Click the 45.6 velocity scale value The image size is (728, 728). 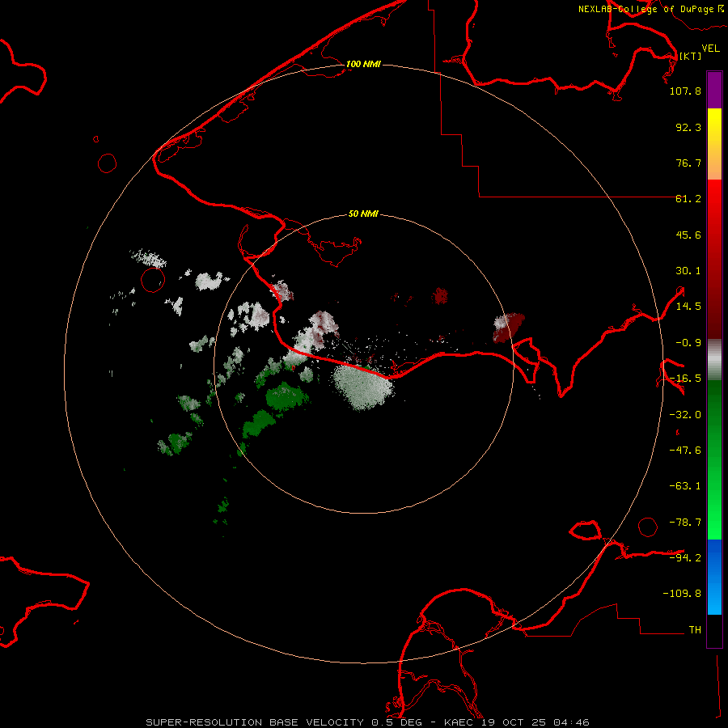tap(688, 235)
